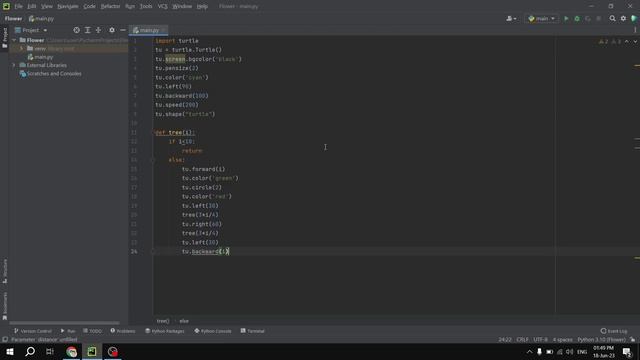Open the Edit menu

click(31, 7)
